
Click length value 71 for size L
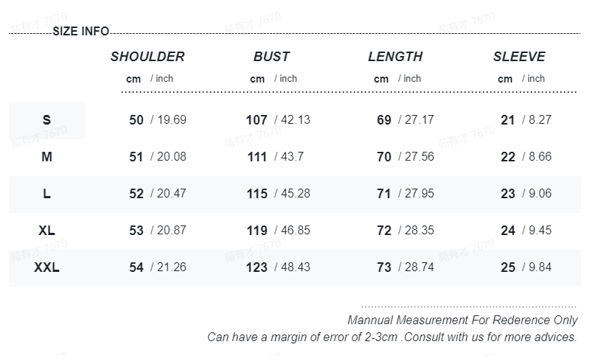tap(383, 194)
